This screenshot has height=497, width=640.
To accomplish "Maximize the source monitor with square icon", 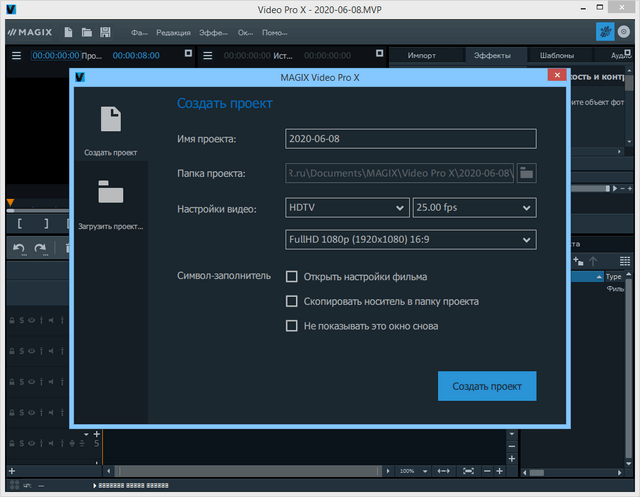I will 380,53.
